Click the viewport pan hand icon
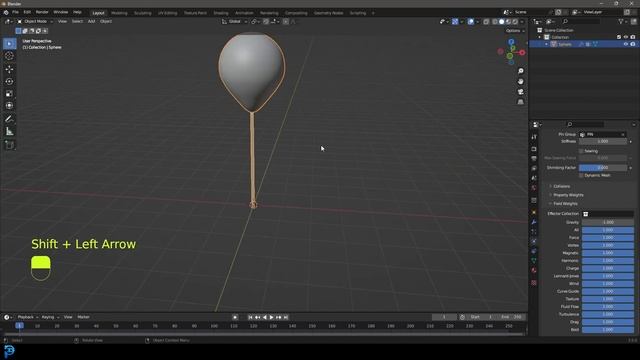This screenshot has height=360, width=640. pos(520,81)
